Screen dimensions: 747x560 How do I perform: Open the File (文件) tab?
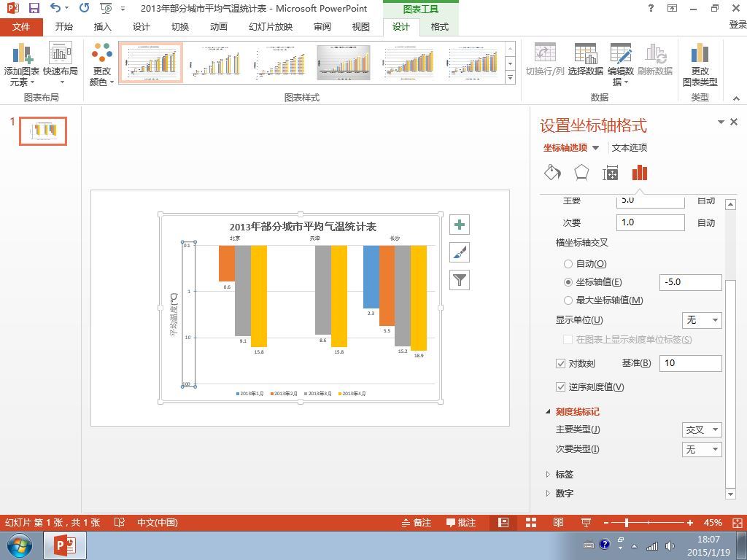21,27
